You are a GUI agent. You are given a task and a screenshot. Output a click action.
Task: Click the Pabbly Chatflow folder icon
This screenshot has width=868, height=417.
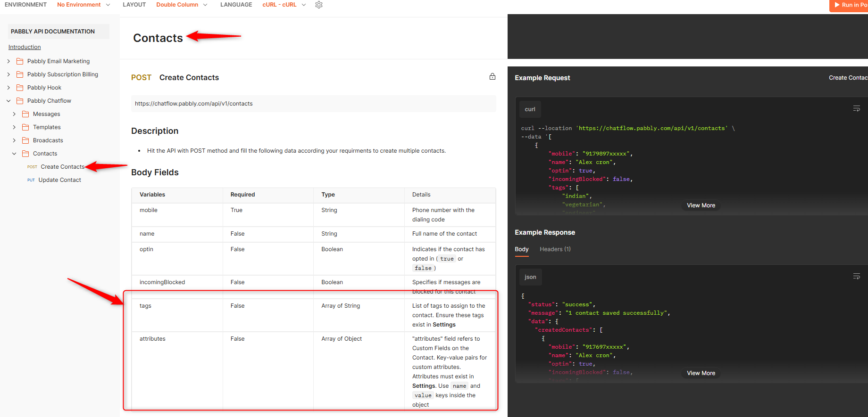[20, 101]
